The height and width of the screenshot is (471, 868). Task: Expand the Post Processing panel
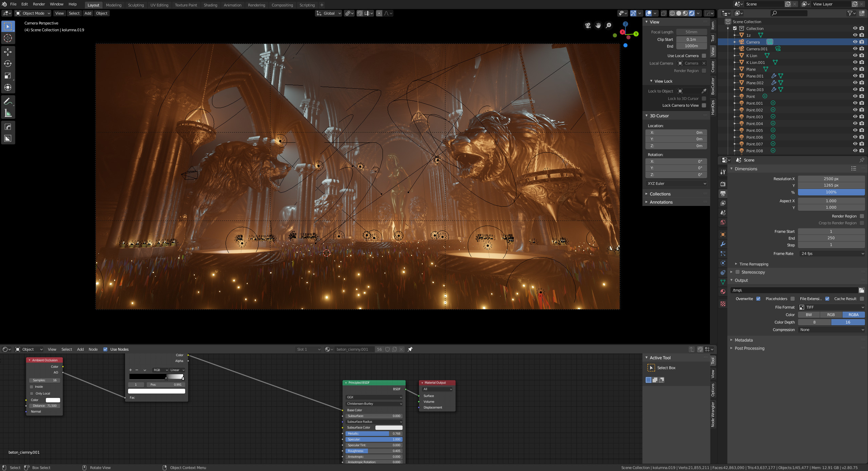(749, 348)
